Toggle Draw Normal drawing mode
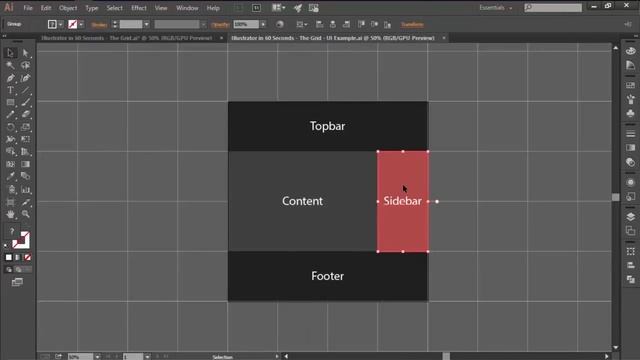This screenshot has height=360, width=640. pos(9,269)
